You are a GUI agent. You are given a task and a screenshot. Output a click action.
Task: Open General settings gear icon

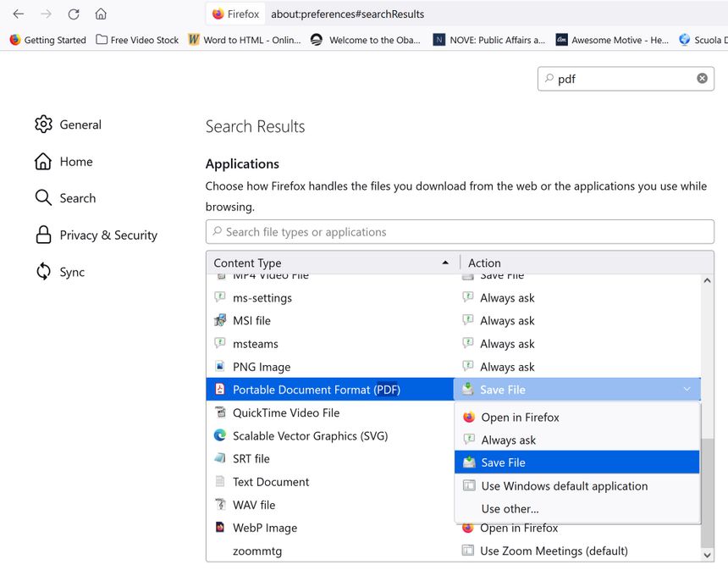[x=43, y=125]
